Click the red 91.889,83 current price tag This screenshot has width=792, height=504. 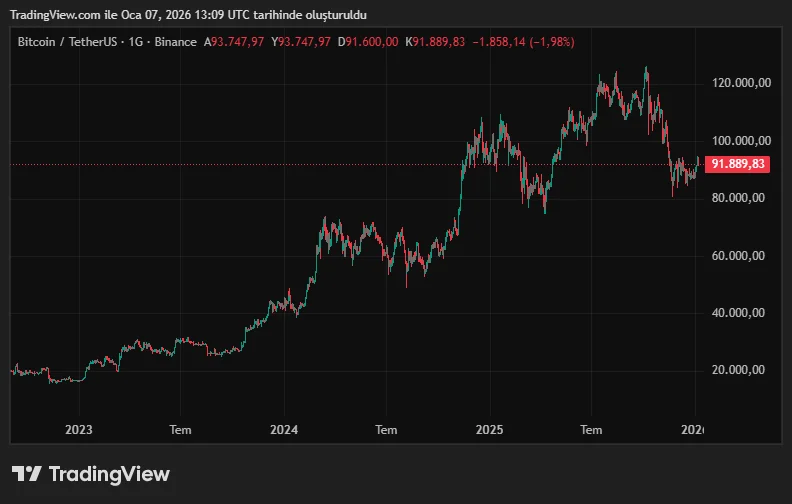point(738,165)
